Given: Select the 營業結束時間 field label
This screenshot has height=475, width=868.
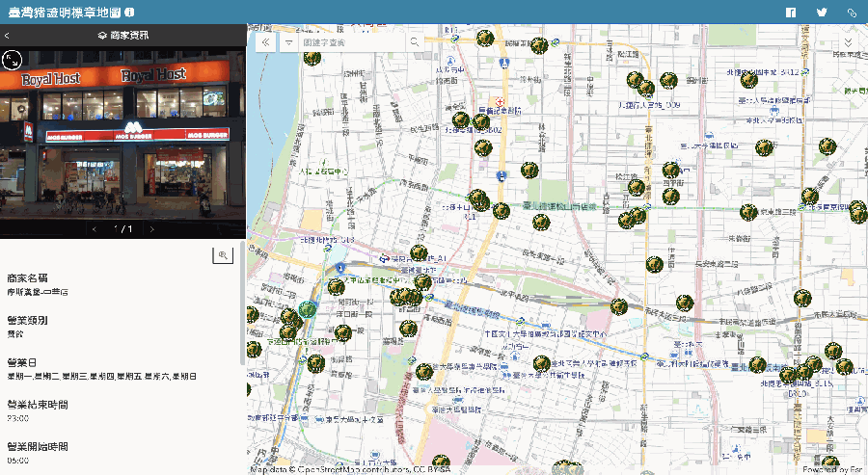Looking at the screenshot, I should 38,405.
